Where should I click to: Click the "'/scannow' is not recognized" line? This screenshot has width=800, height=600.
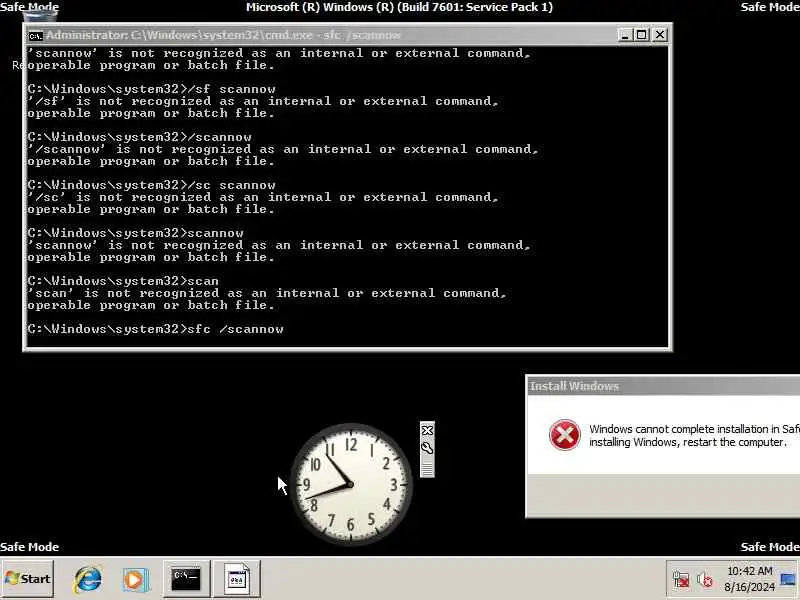282,149
